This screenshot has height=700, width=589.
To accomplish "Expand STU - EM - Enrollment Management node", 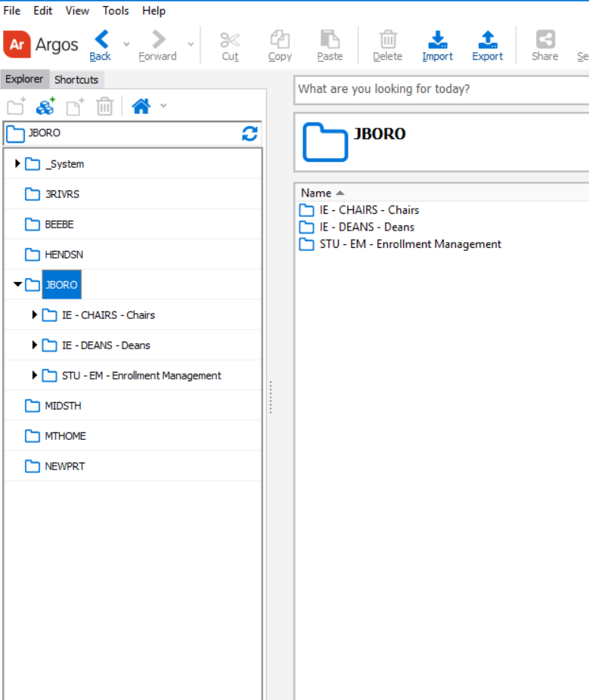I will click(x=34, y=375).
